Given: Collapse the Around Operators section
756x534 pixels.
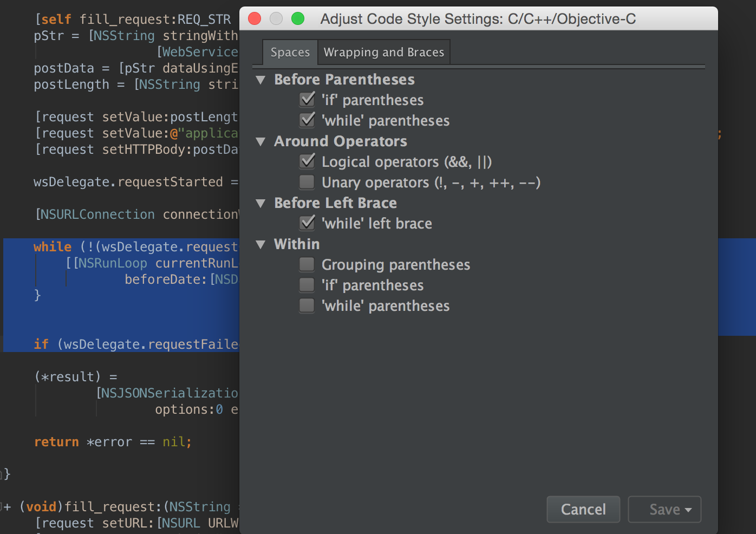Looking at the screenshot, I should 261,141.
